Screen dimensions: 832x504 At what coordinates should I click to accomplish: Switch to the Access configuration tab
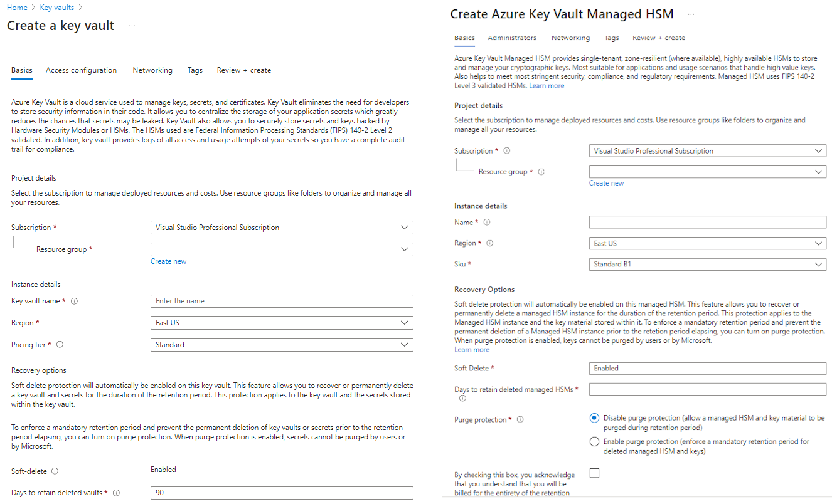(x=81, y=70)
